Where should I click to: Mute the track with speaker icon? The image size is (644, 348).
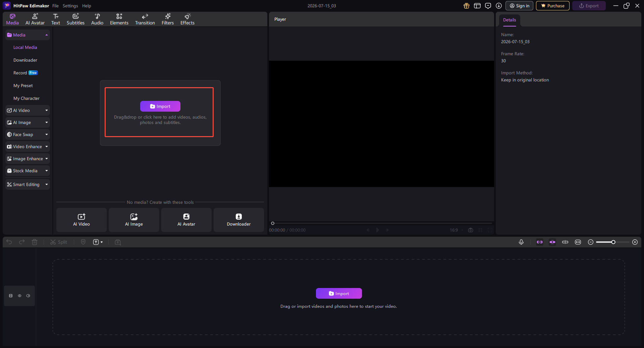tap(28, 296)
